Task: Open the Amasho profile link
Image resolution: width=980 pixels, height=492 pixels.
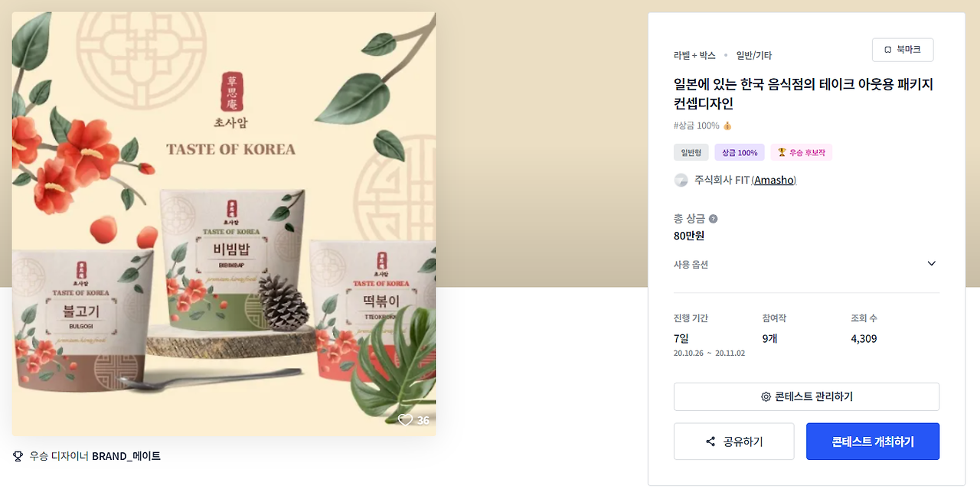Action: tap(775, 181)
